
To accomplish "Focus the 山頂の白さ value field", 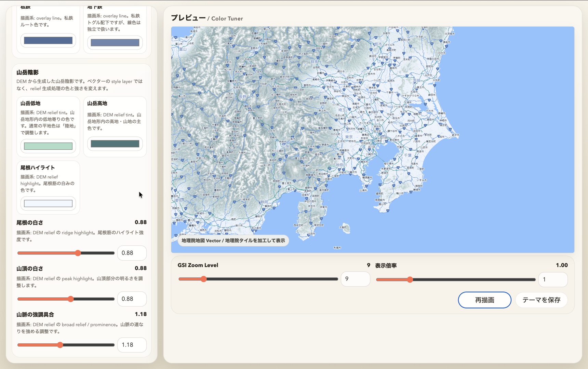I will [132, 299].
